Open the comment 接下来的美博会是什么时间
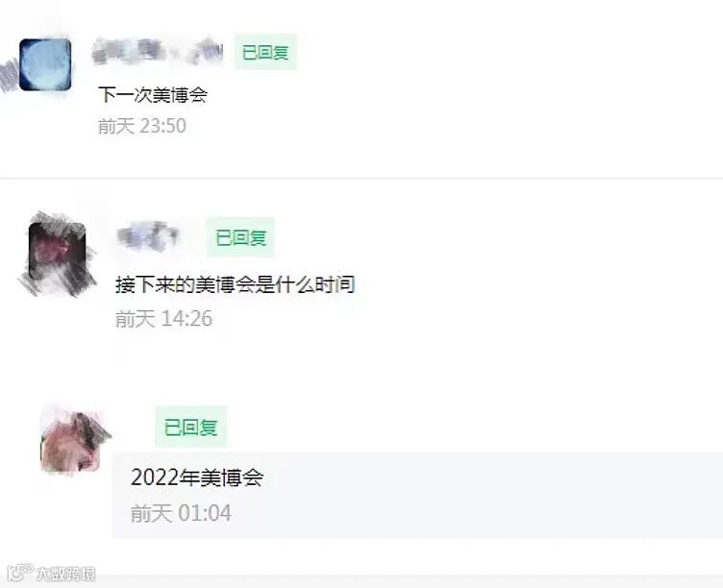Screen dimensions: 723x588 (236, 284)
